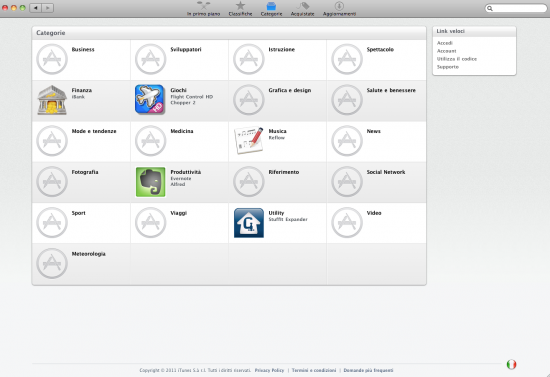Viewport: 550px width, 377px height.
Task: Click the Business category placeholder icon
Action: tap(52, 59)
